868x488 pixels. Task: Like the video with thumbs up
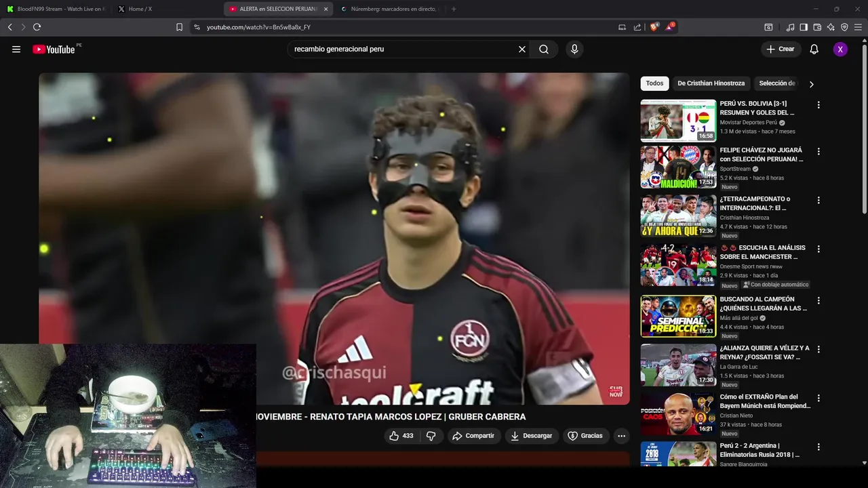pos(401,436)
